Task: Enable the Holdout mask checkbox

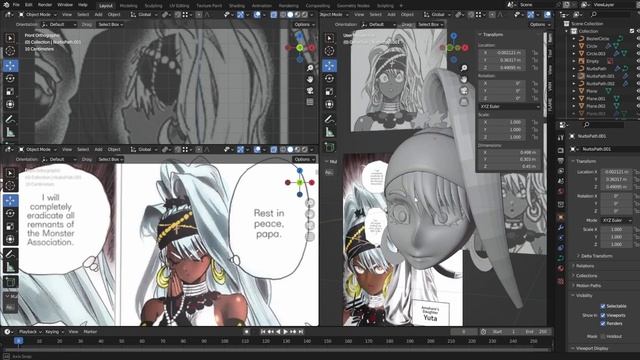Action: [603, 336]
